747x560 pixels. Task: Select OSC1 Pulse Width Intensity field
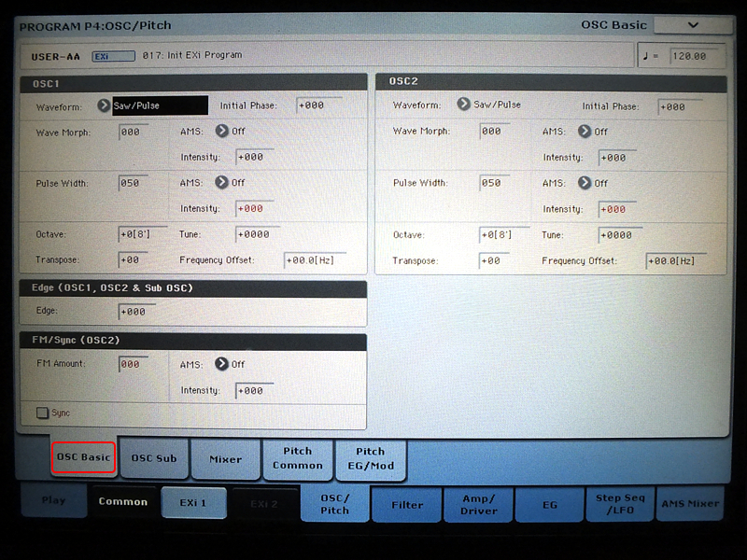click(x=254, y=208)
